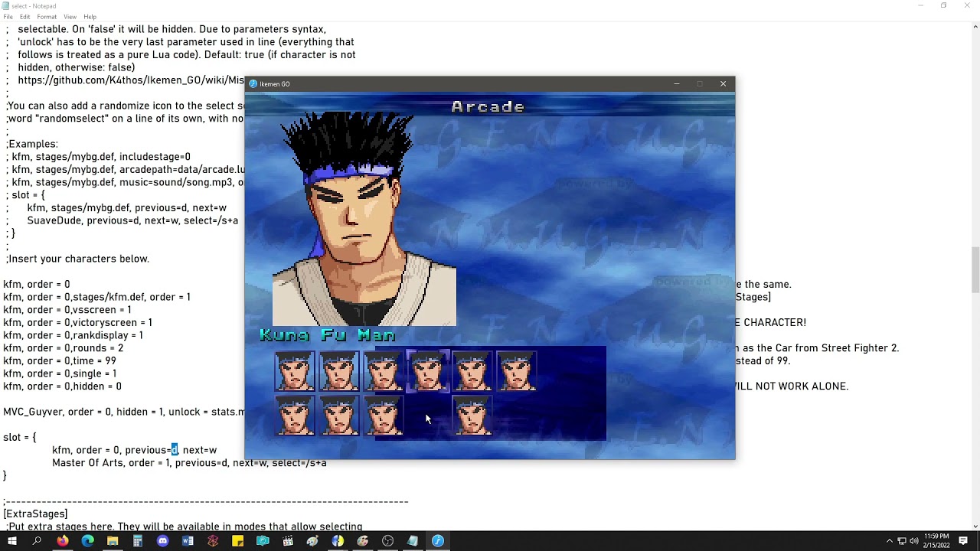Open Notepad Edit menu

(x=24, y=17)
